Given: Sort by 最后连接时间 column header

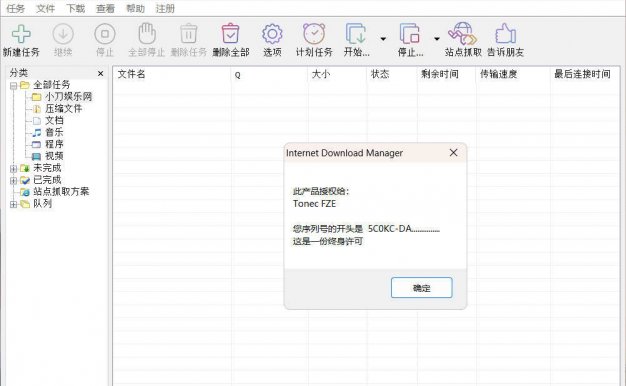Looking at the screenshot, I should (585, 75).
